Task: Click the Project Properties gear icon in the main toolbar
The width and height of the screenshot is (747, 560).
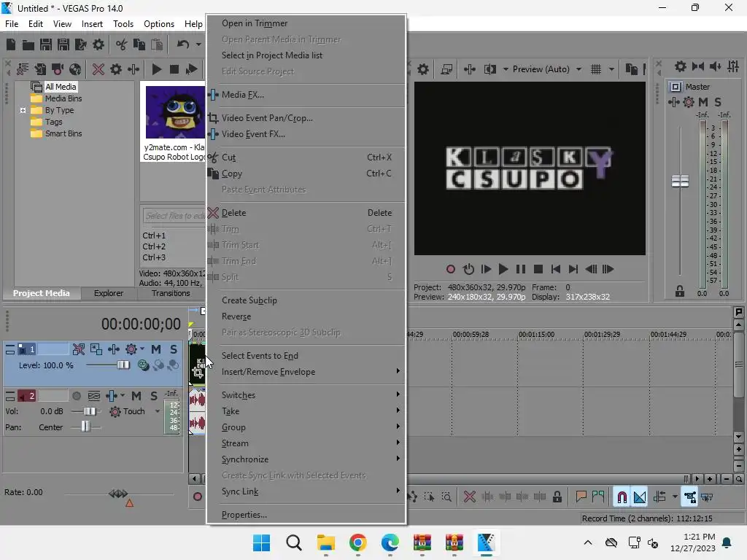Action: coord(98,44)
